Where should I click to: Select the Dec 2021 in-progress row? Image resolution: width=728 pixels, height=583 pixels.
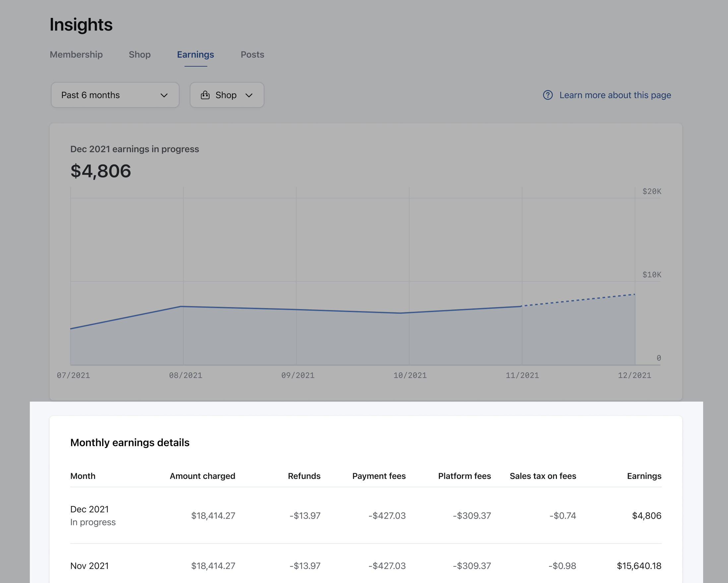[x=365, y=515]
